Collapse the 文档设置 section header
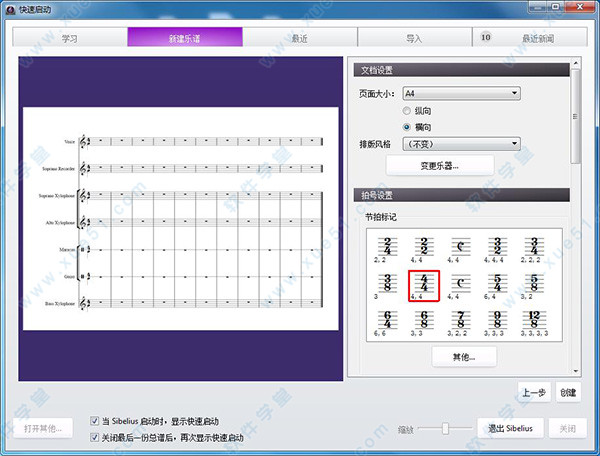 (x=458, y=70)
